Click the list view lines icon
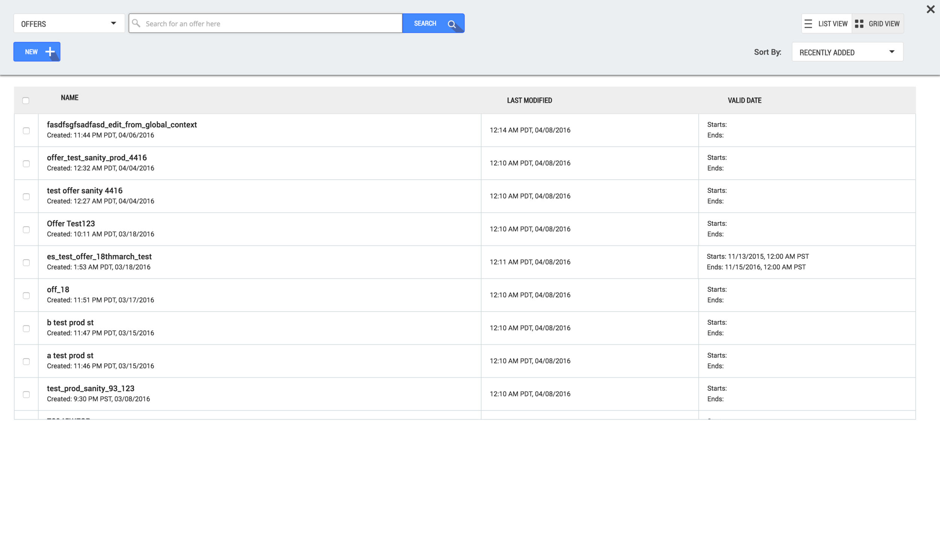 [808, 24]
